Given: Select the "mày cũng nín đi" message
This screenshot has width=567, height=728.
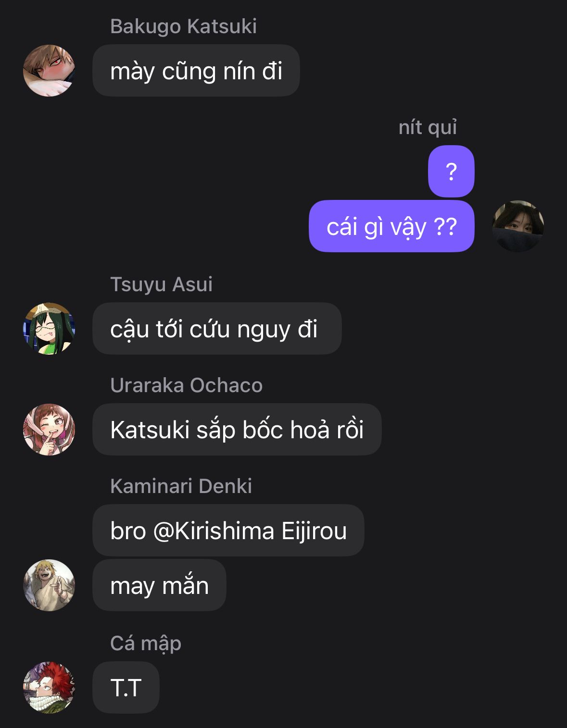Looking at the screenshot, I should tap(196, 71).
